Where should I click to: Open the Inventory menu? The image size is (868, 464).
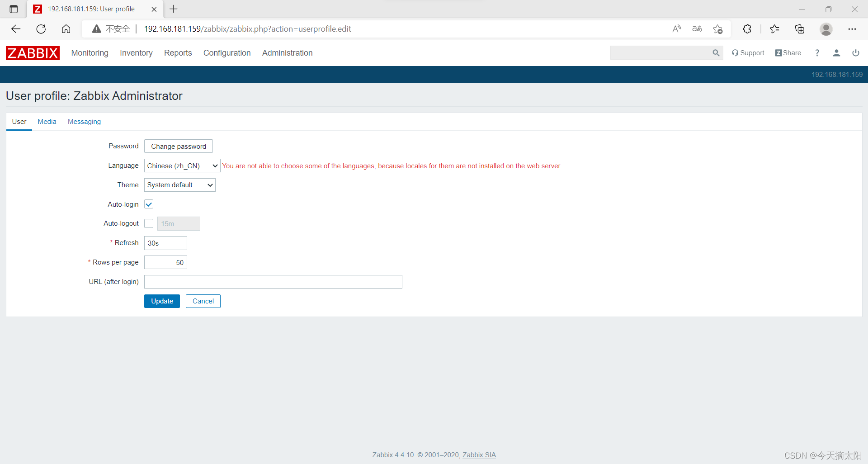point(136,53)
